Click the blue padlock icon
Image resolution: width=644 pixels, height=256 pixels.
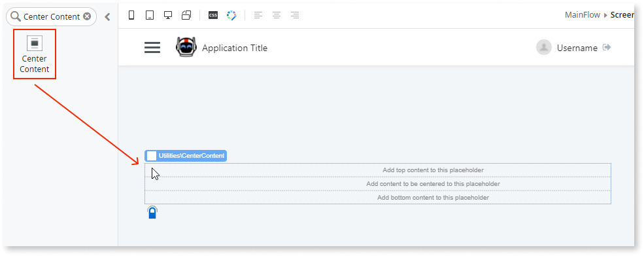[x=152, y=212]
